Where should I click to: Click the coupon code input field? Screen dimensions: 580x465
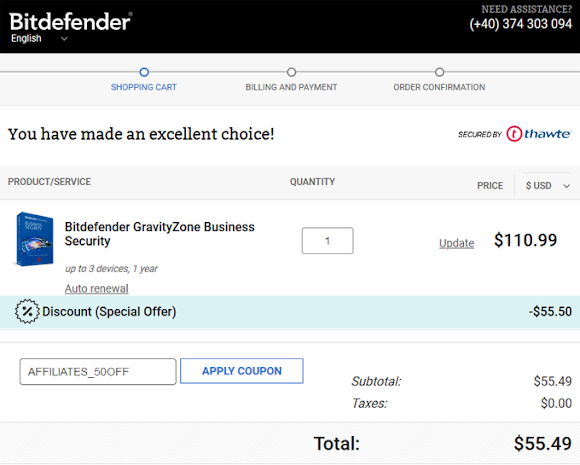pos(98,371)
